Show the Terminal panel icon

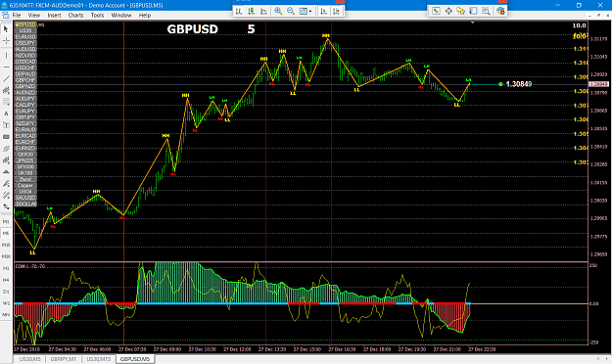(x=473, y=11)
